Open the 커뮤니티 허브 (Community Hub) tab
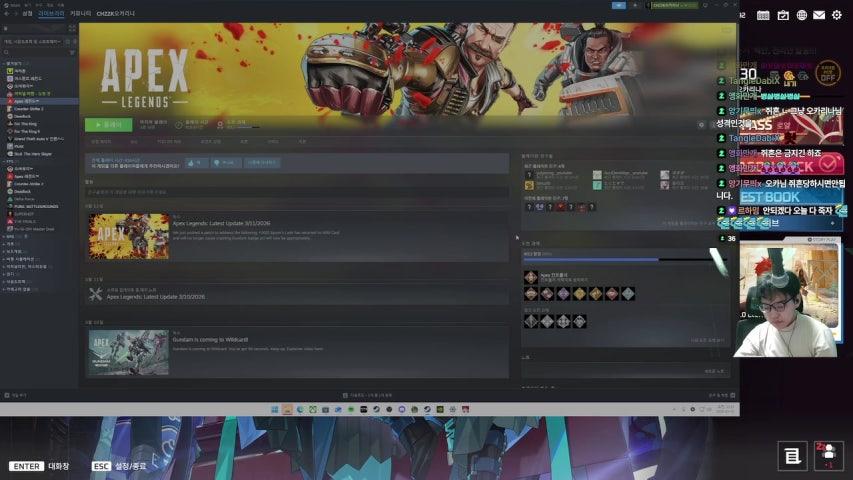853x480 pixels. [x=169, y=141]
